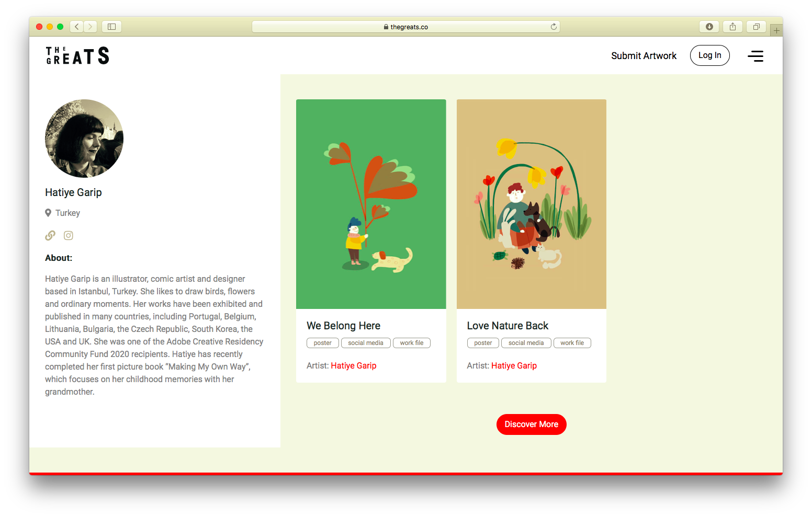Open the artist's Instagram icon

(69, 236)
